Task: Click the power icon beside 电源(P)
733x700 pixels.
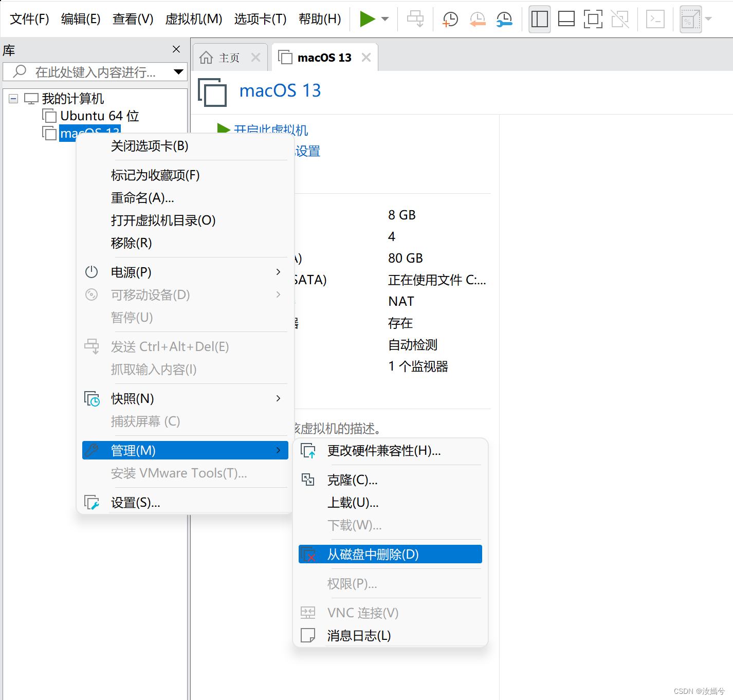Action: [x=91, y=272]
